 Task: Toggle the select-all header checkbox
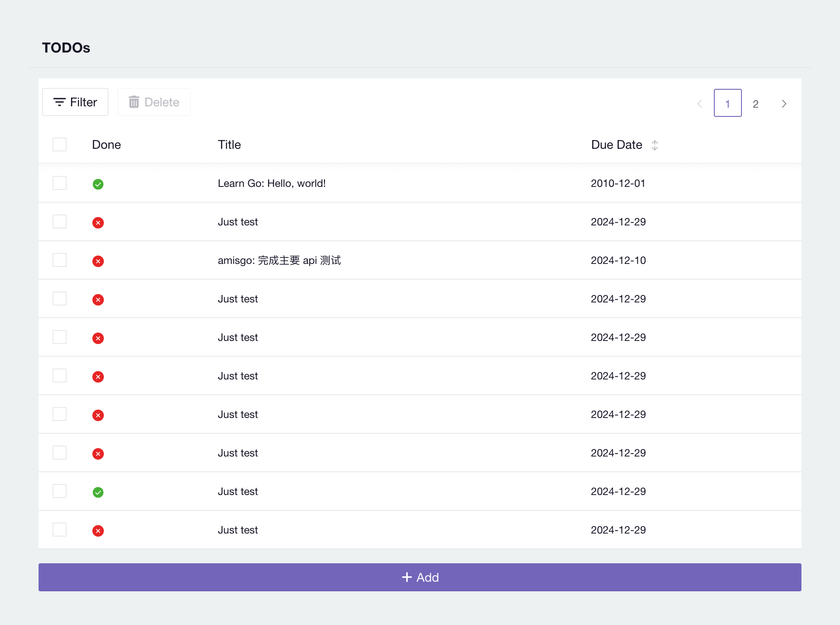click(60, 144)
